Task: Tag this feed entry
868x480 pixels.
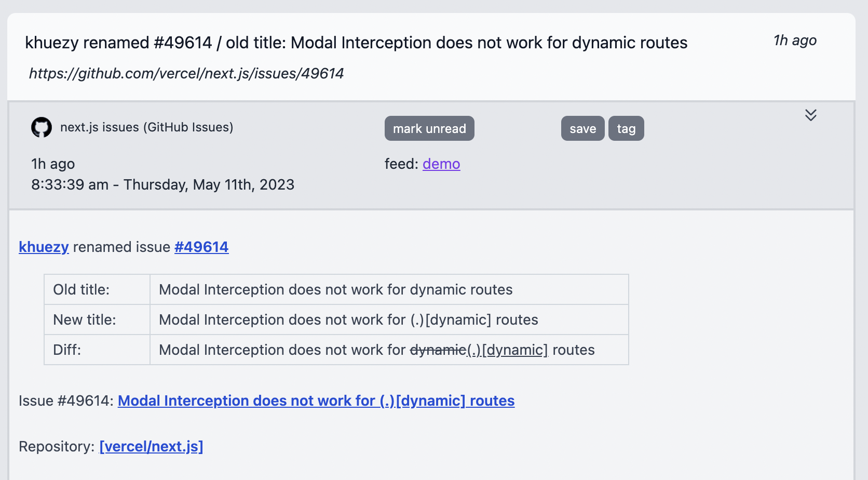Action: coord(626,128)
